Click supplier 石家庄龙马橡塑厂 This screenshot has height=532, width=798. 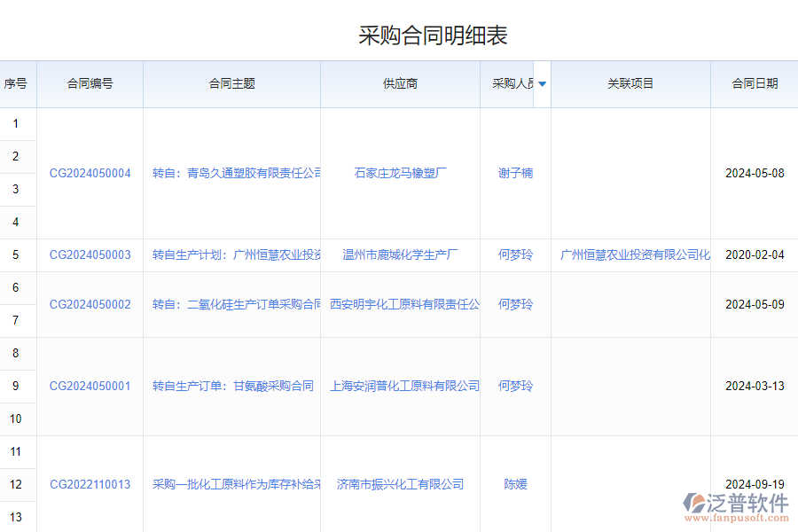(x=400, y=173)
